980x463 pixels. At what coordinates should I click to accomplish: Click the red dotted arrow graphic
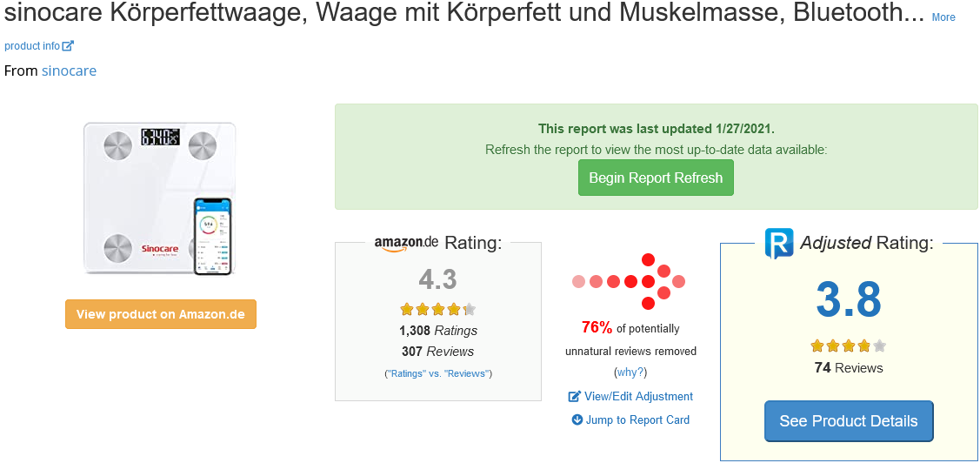tap(629, 281)
